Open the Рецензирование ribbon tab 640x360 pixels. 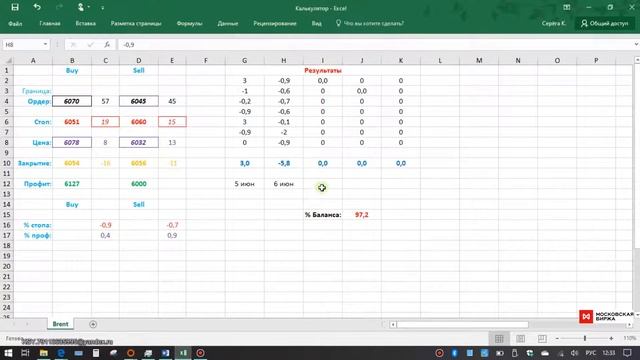275,23
